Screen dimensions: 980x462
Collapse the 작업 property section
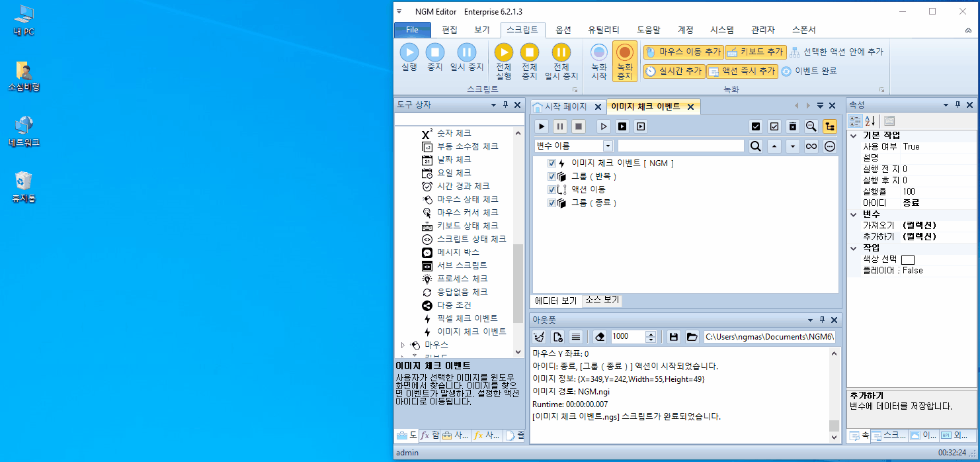tap(854, 248)
